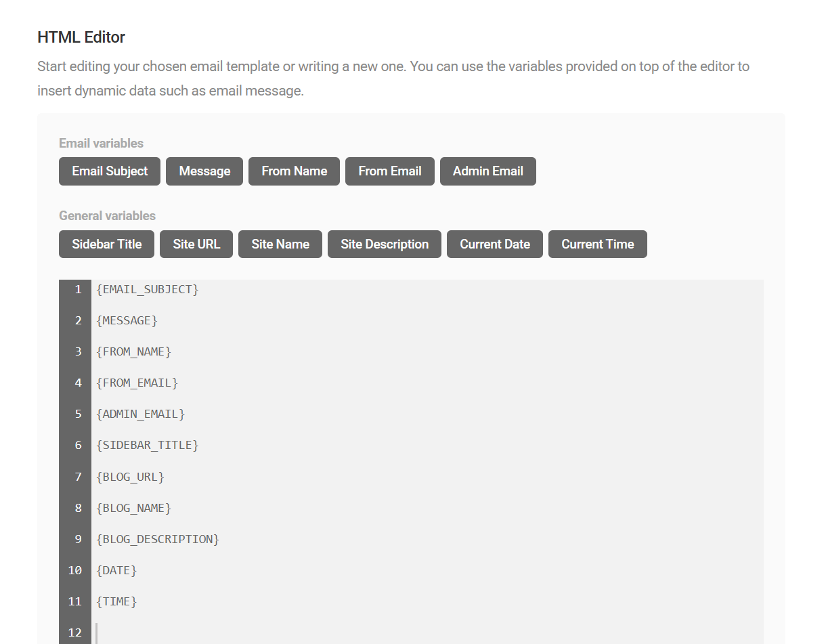Insert the Message variable

(204, 171)
